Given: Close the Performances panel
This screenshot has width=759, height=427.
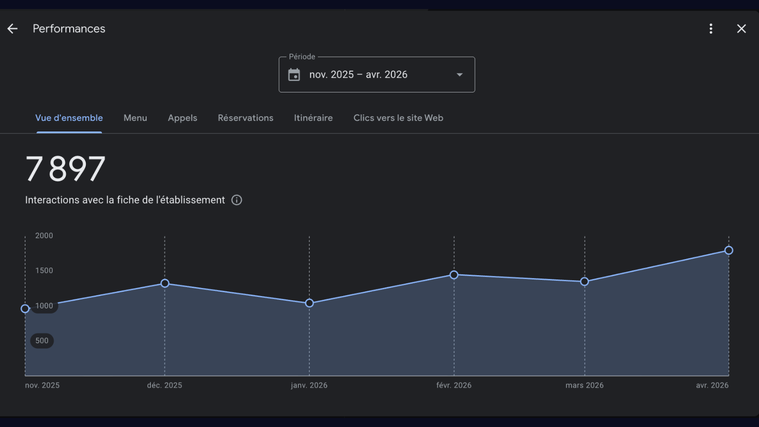Looking at the screenshot, I should (x=741, y=29).
